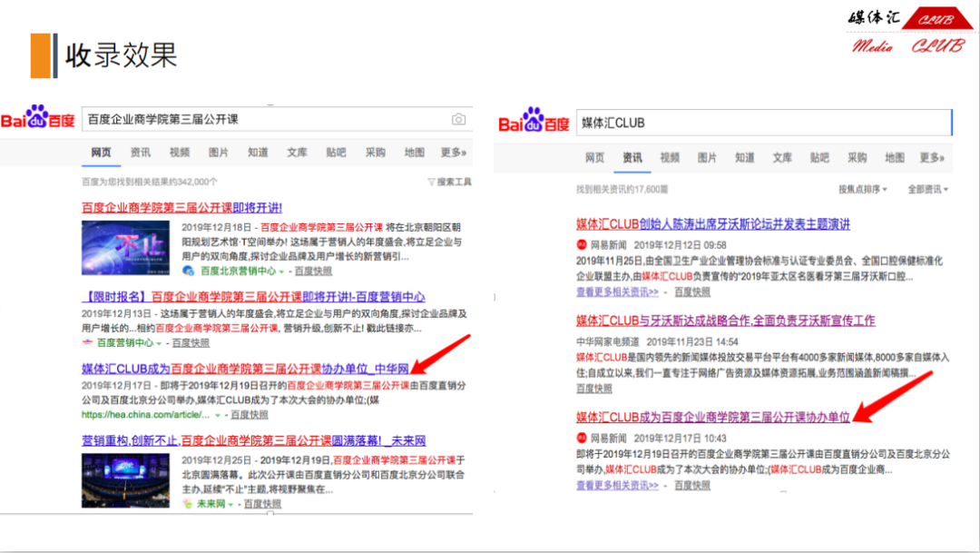Click the Baidu logo on left search page

(x=38, y=119)
